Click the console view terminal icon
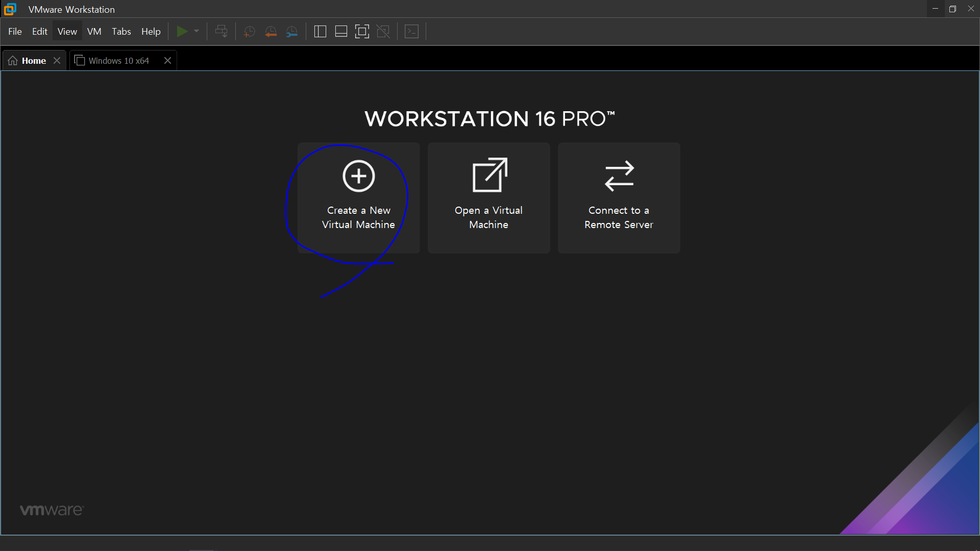980x551 pixels. (411, 32)
